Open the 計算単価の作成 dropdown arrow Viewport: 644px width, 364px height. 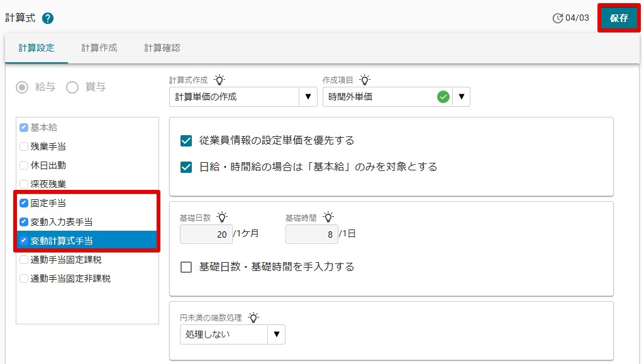pos(308,97)
